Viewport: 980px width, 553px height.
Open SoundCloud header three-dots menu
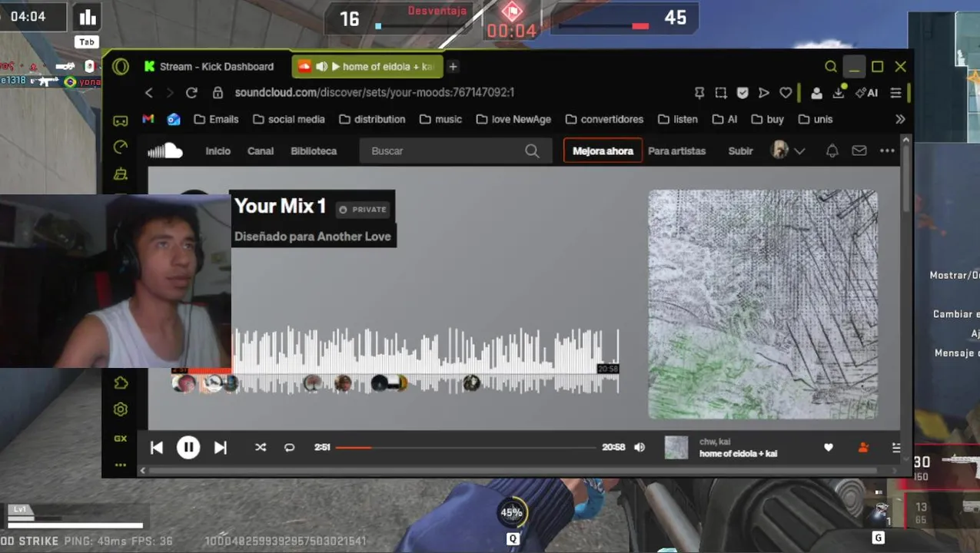(x=887, y=151)
